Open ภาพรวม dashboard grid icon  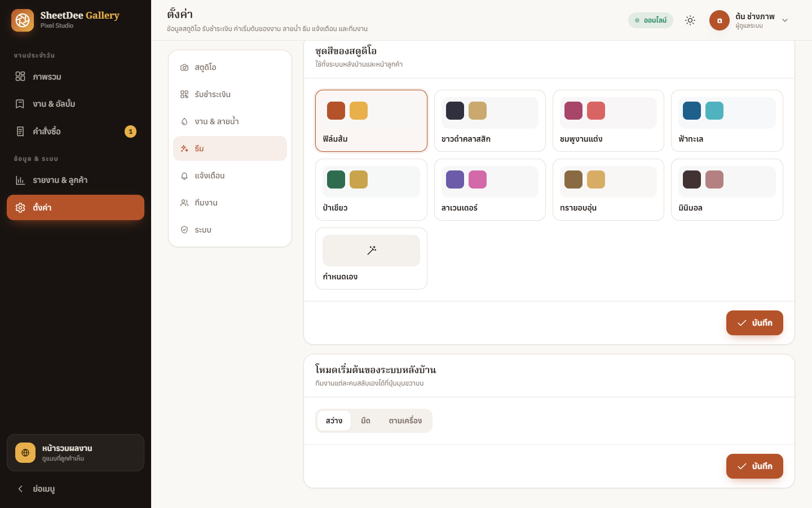[x=20, y=76]
